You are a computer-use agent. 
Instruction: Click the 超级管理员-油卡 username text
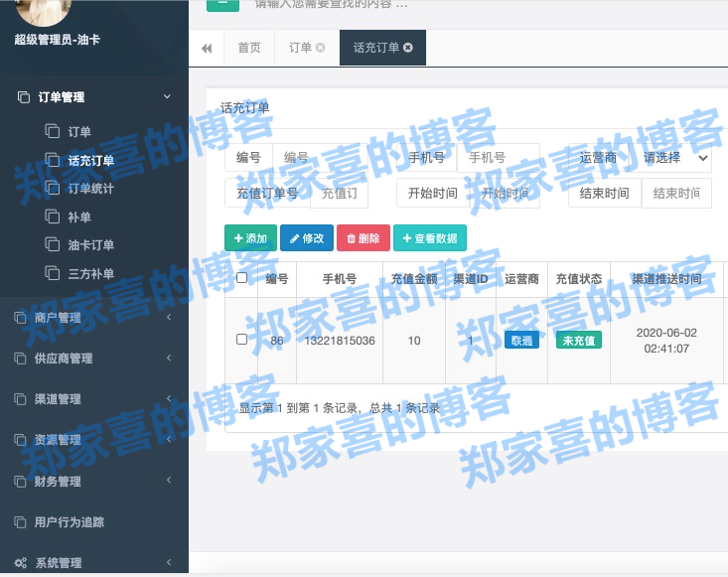pyautogui.click(x=57, y=40)
